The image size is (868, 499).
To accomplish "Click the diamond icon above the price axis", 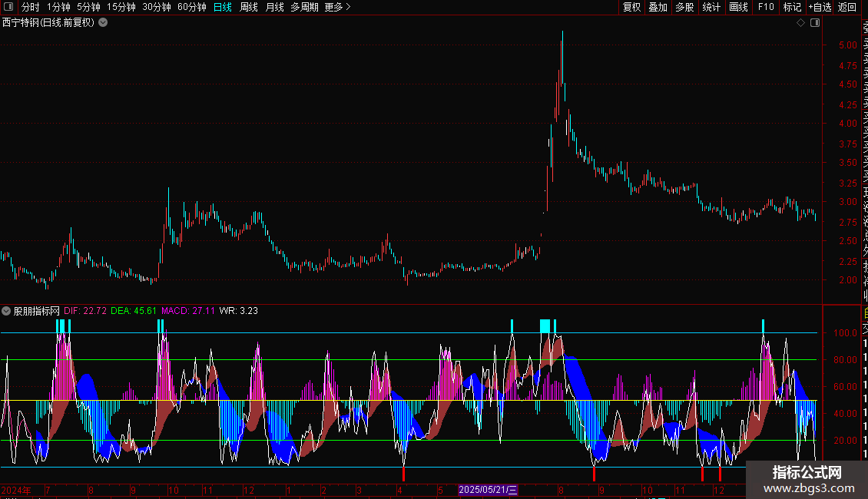I will (800, 23).
